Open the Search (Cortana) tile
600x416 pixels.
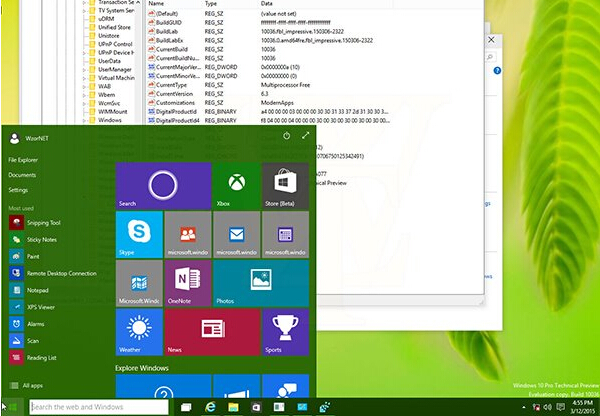coord(163,186)
